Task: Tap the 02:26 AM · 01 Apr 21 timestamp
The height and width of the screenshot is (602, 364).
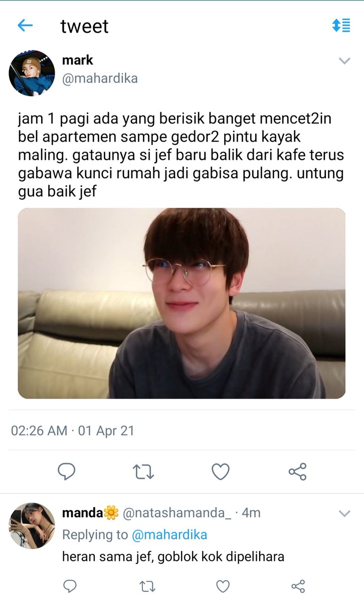Action: click(73, 430)
